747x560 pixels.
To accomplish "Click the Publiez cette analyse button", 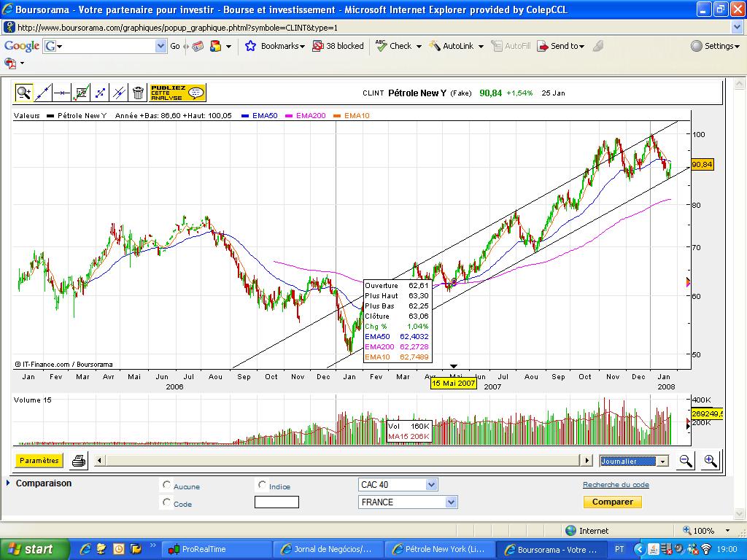I will click(177, 93).
